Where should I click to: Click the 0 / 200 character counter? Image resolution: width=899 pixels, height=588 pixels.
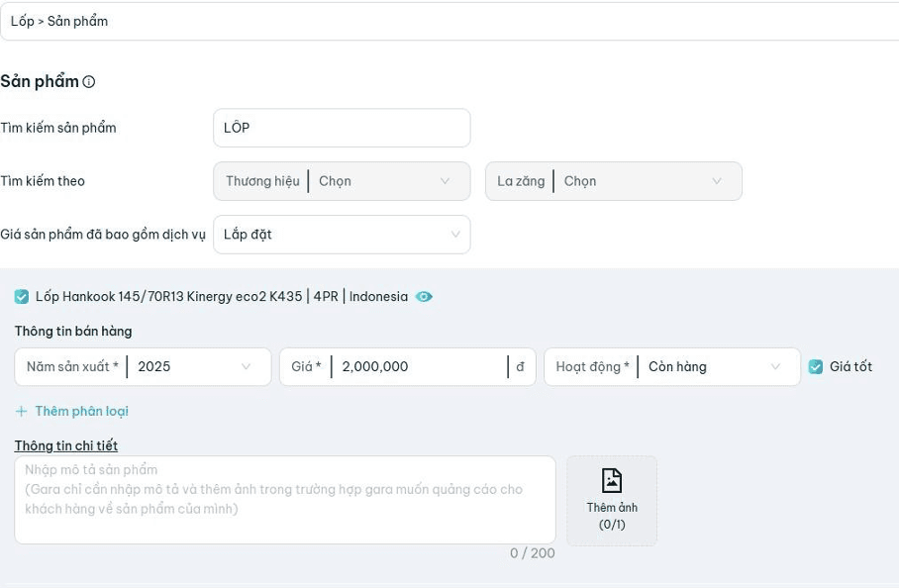[532, 553]
